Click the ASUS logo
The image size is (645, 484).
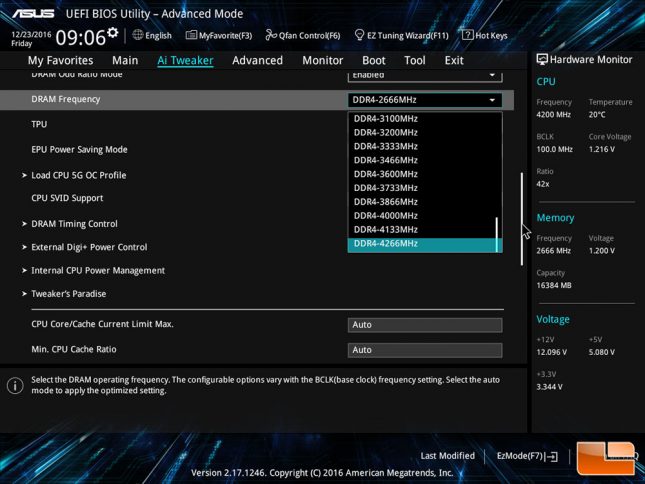pos(33,14)
